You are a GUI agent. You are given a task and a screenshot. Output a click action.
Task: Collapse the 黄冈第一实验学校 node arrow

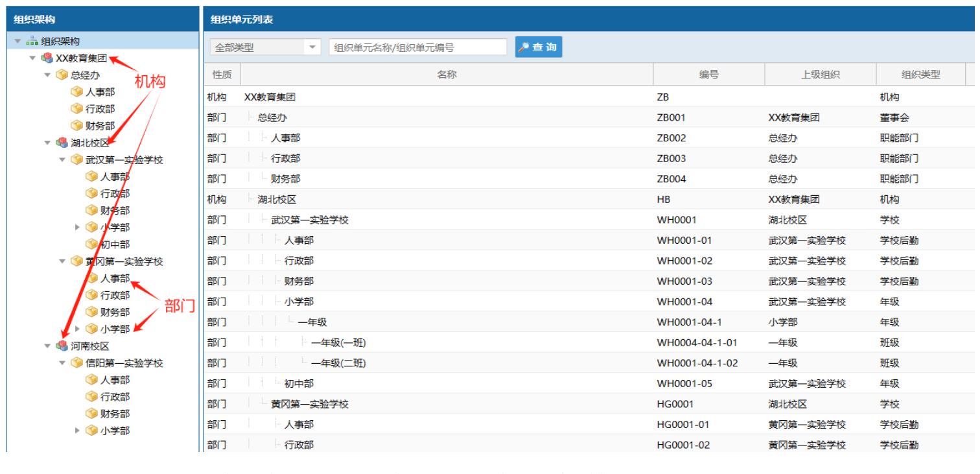pos(62,261)
